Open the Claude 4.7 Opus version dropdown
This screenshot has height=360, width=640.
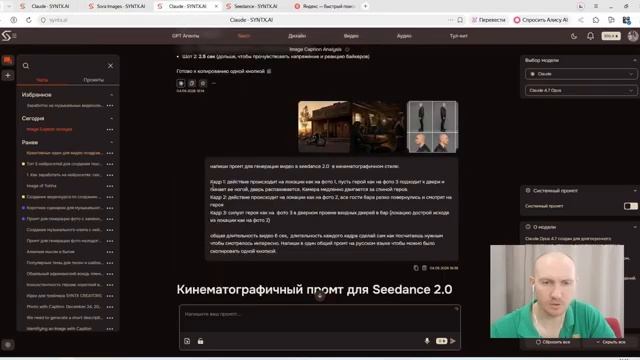point(580,90)
